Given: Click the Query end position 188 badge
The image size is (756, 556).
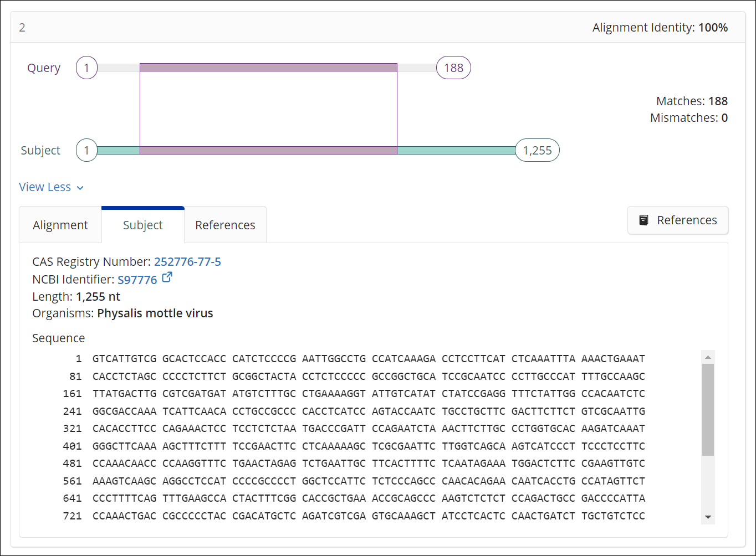Looking at the screenshot, I should tap(453, 68).
